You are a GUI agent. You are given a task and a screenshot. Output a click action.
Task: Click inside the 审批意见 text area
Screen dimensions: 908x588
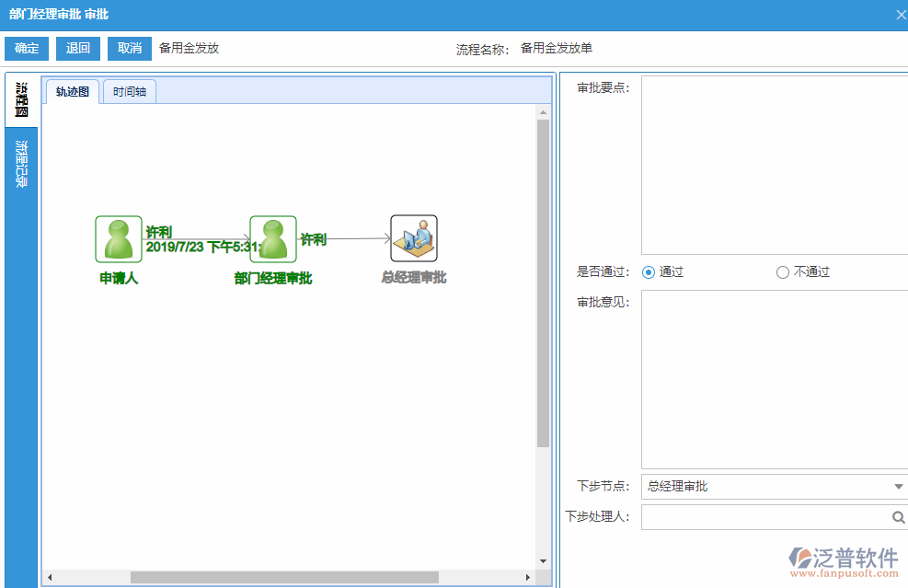point(773,377)
